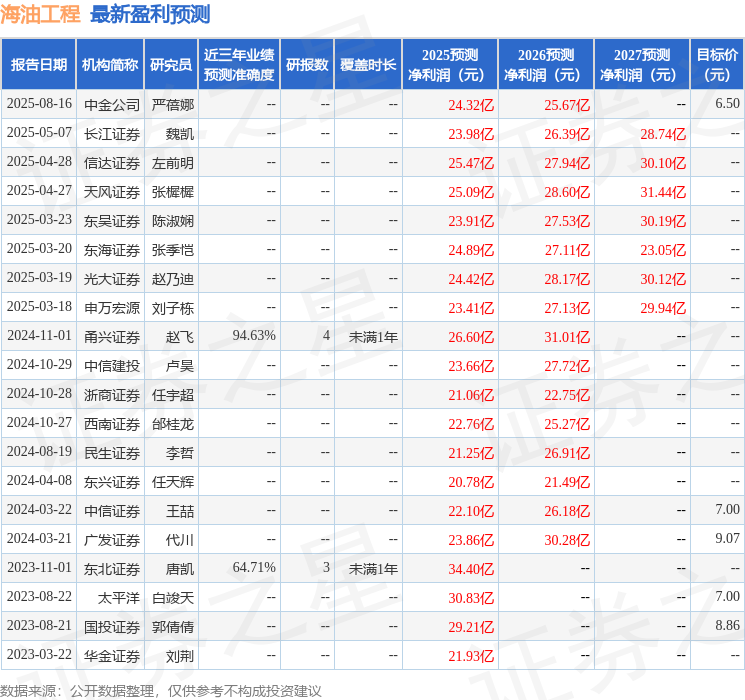The height and width of the screenshot is (700, 745).
Task: Click the target price 6.50
Action: (x=727, y=103)
